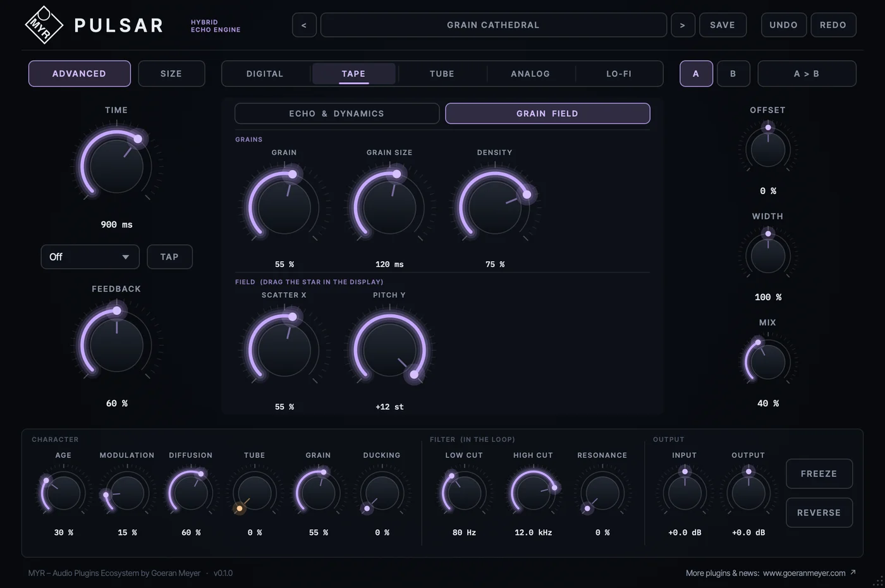
Task: Open the Grain Cathedral preset selector
Action: point(493,25)
